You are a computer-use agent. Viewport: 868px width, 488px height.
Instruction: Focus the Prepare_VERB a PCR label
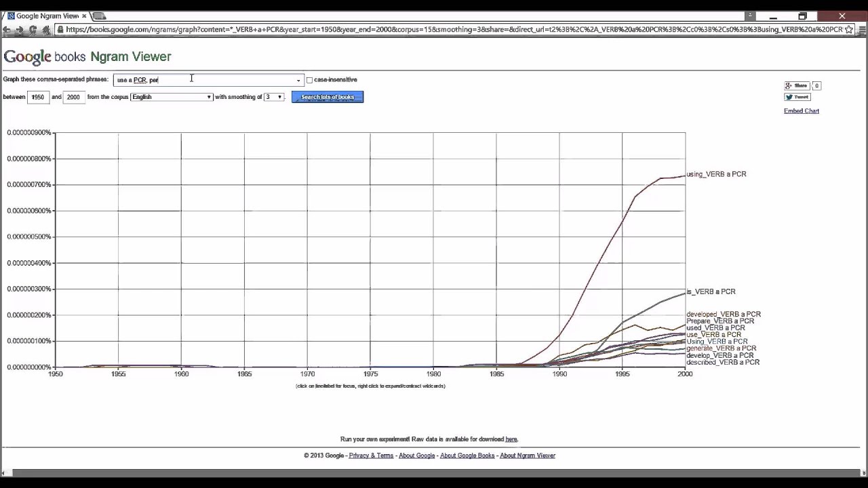point(720,321)
